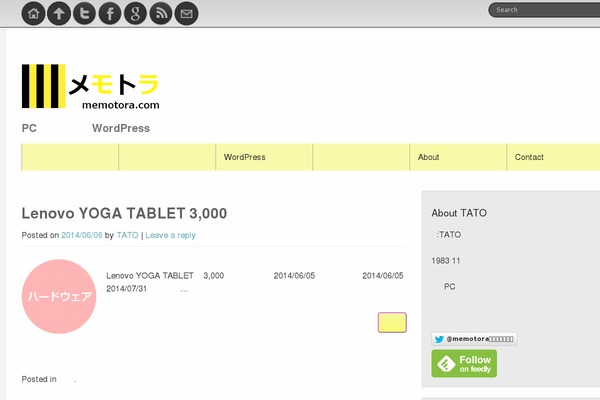Click the email envelope icon
This screenshot has height=400, width=600.
tap(186, 13)
